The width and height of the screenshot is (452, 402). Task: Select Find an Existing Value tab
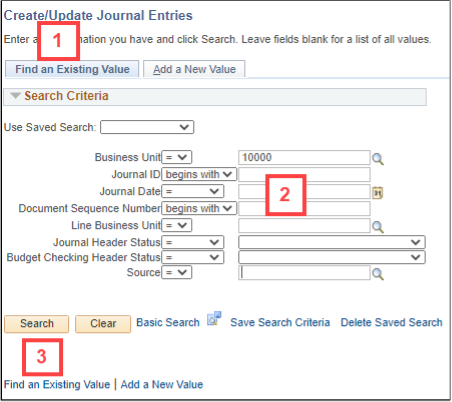tap(72, 69)
